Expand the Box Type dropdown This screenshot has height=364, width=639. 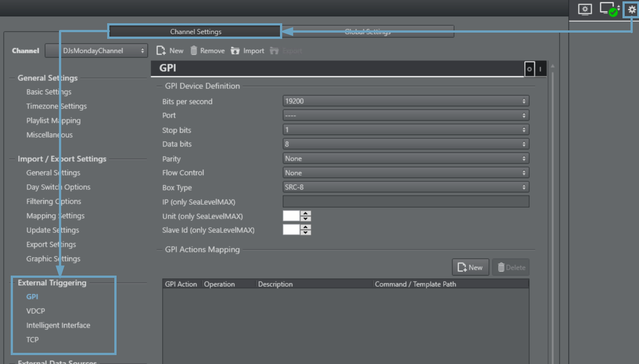[x=405, y=187]
